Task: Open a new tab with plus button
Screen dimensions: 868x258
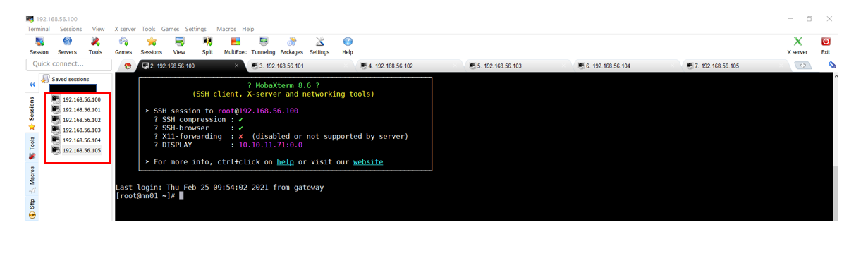Action: pos(802,66)
